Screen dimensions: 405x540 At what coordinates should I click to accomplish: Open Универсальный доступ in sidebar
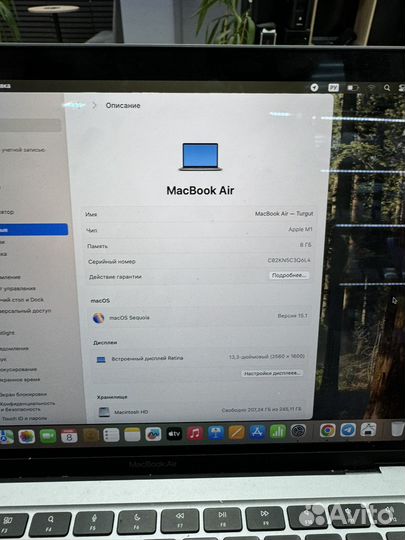(x=25, y=311)
